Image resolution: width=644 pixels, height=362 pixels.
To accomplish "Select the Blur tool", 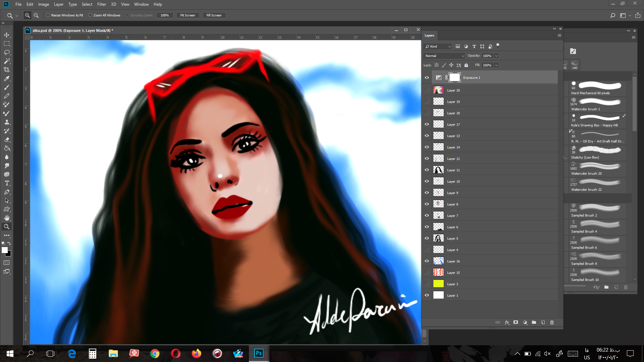I will tap(7, 157).
